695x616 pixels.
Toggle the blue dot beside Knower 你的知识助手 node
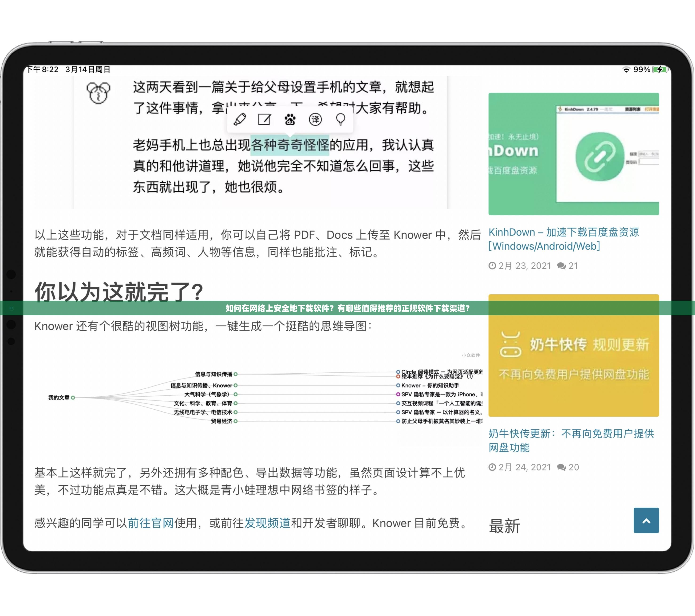398,386
